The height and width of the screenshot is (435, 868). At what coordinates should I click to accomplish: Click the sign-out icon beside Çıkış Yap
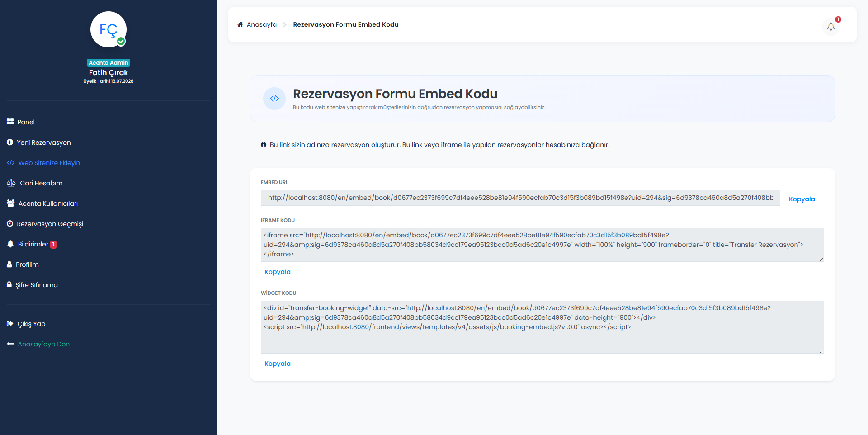pyautogui.click(x=10, y=323)
